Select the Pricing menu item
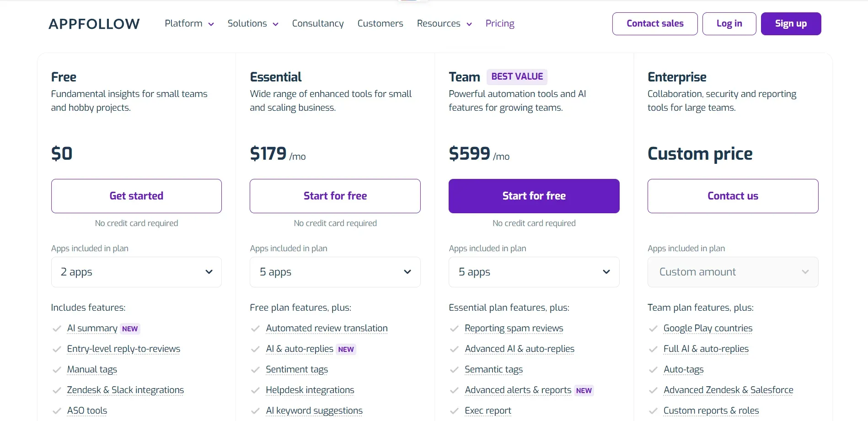 coord(500,23)
